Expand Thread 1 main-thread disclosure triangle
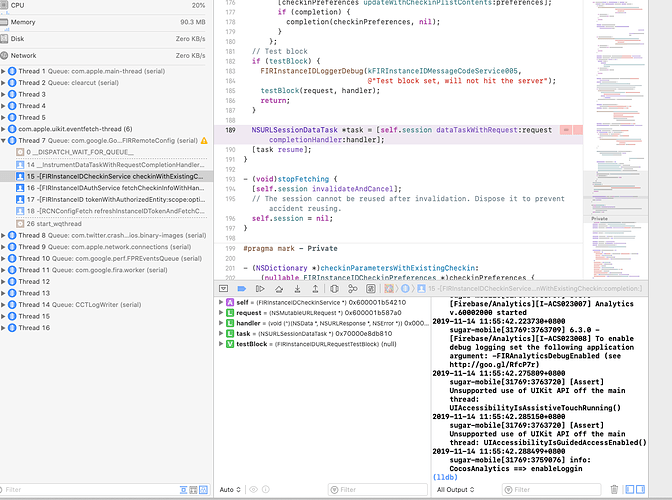 point(3,71)
